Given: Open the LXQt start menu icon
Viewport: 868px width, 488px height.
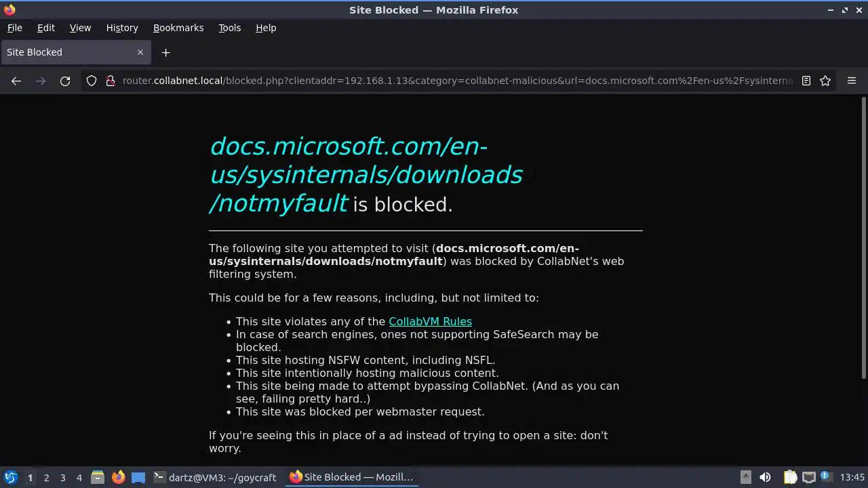Looking at the screenshot, I should [11, 477].
